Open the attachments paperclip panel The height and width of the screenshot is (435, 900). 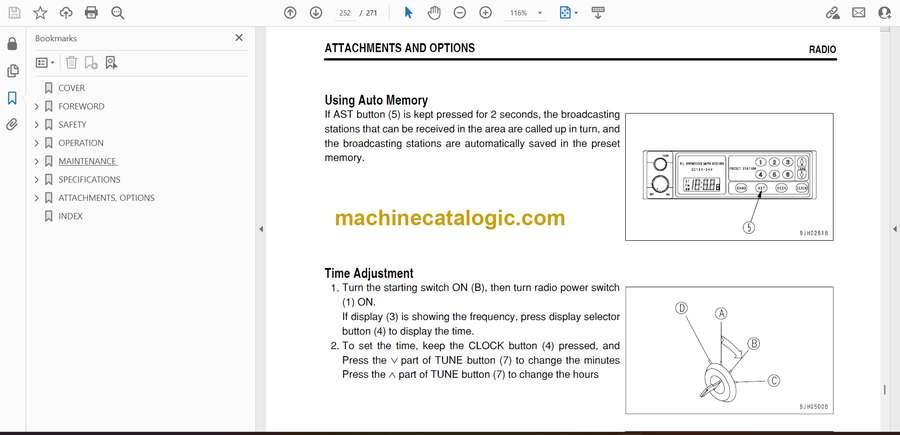(x=12, y=125)
